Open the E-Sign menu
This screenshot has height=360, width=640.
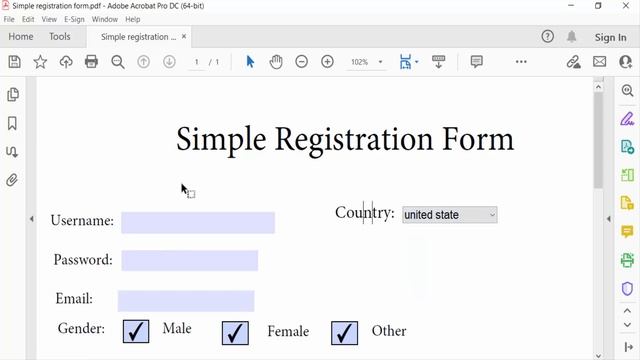click(74, 19)
